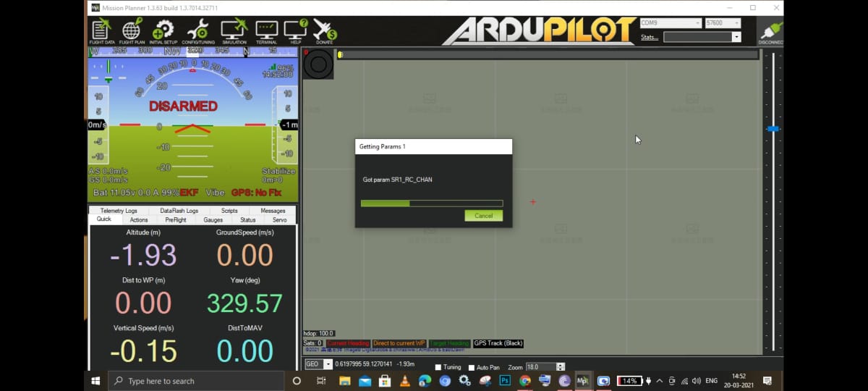This screenshot has height=391, width=868.
Task: Click the Vertical Speed value -0.15
Action: 143,350
